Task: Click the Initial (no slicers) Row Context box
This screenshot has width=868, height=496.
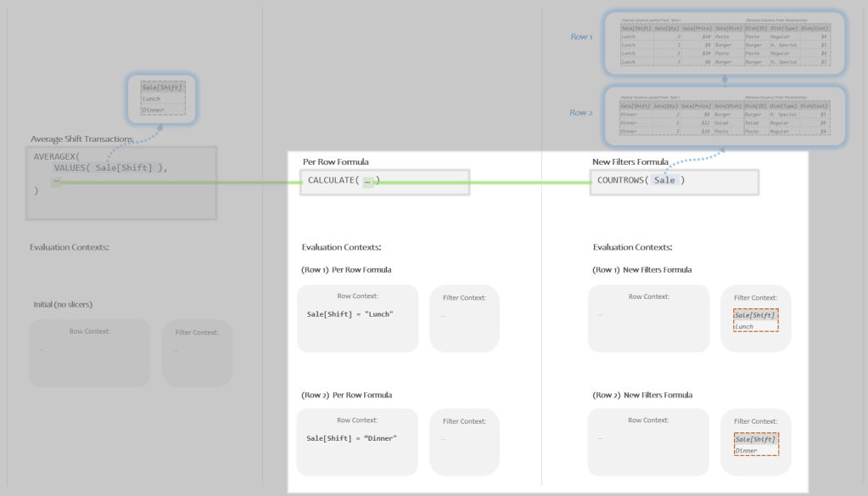Action: [x=89, y=353]
